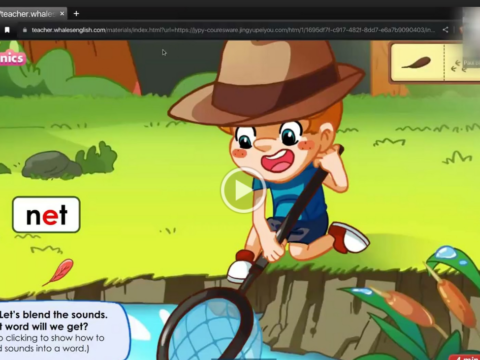Open a new browser tab

[76, 14]
